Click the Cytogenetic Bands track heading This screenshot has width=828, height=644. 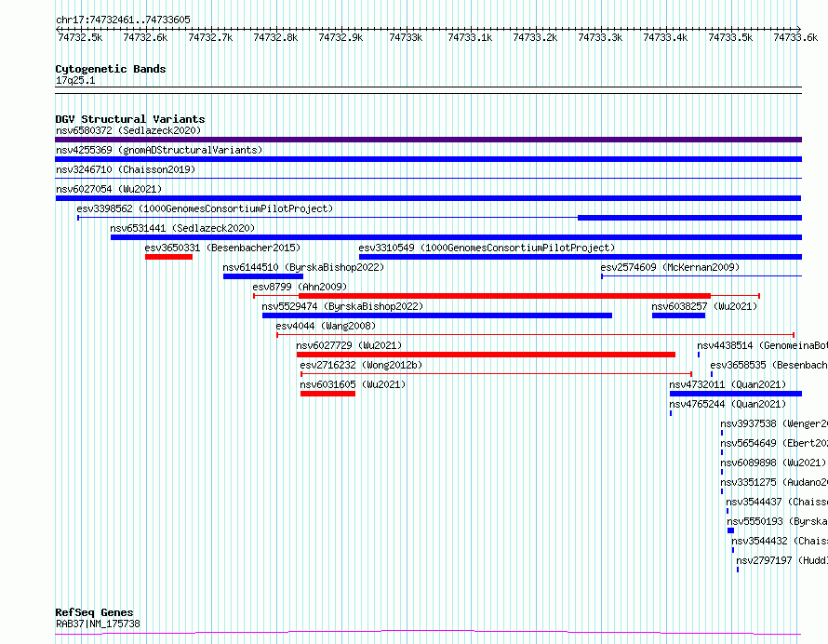(111, 69)
